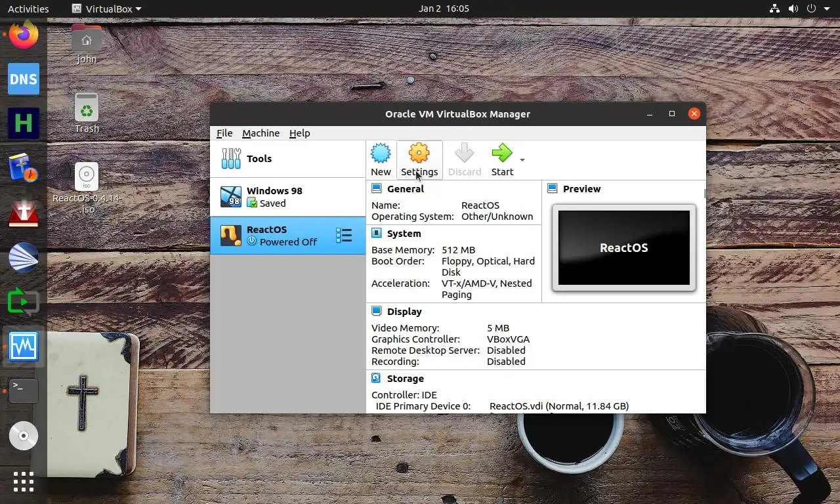Open the Trash on desktop
Image resolution: width=840 pixels, height=504 pixels.
point(87,113)
